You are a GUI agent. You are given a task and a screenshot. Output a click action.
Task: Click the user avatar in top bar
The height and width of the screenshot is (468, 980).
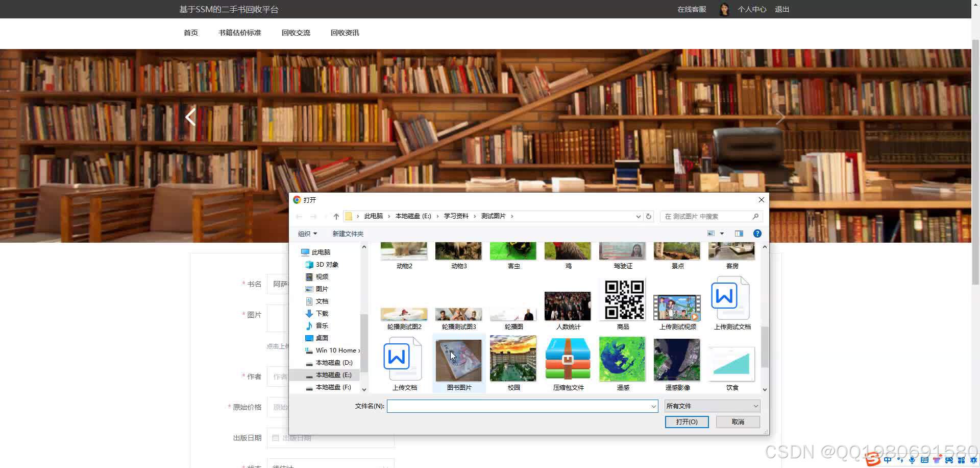click(x=724, y=9)
